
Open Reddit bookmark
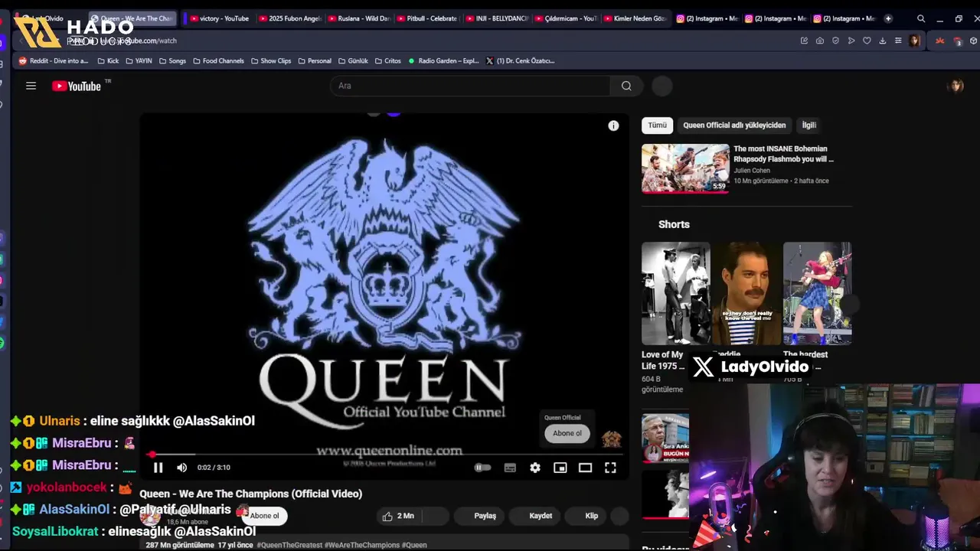coord(54,60)
